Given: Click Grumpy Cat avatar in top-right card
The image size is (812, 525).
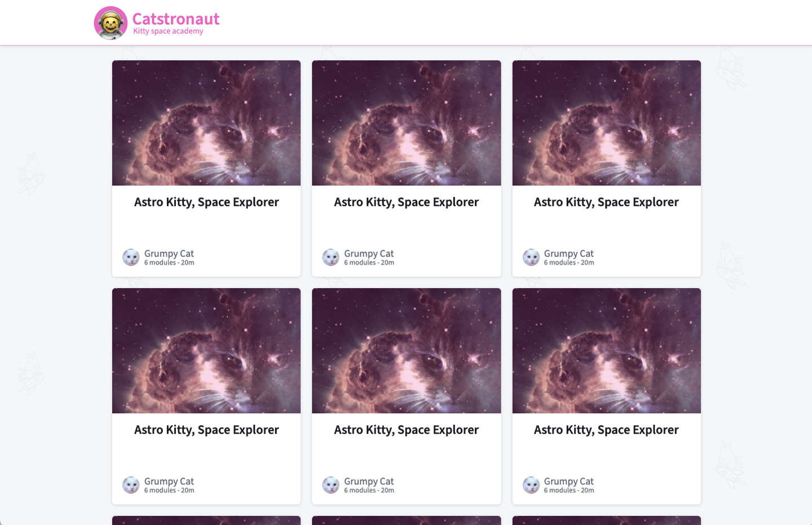Looking at the screenshot, I should [531, 257].
